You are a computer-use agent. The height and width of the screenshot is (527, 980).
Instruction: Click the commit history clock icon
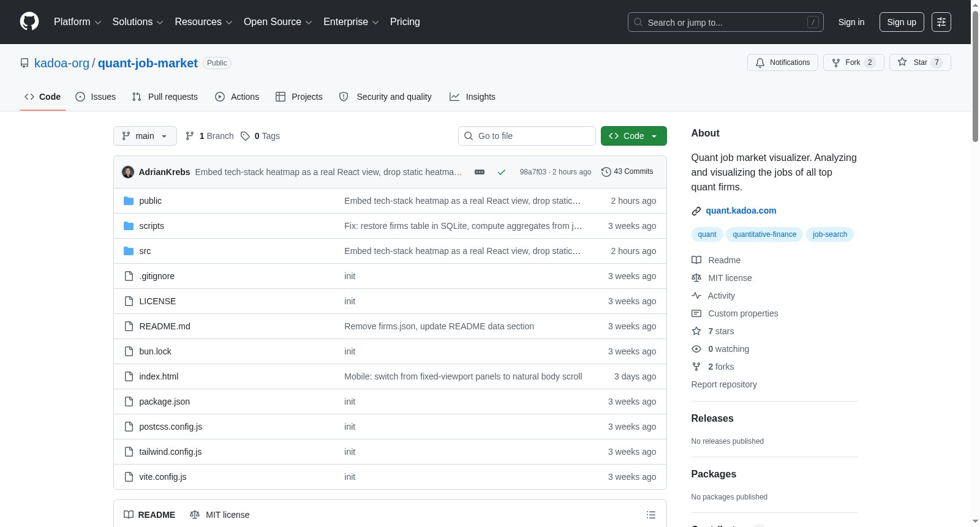tap(606, 172)
